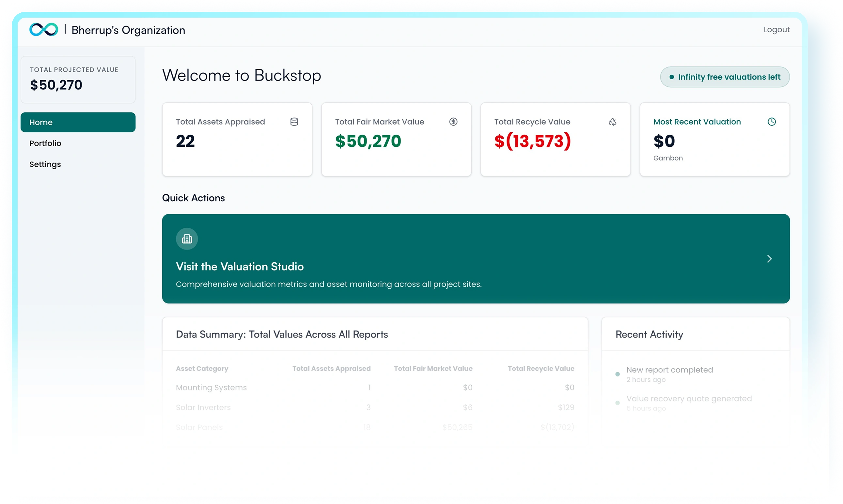Click the Recent Activity heading

(x=649, y=334)
